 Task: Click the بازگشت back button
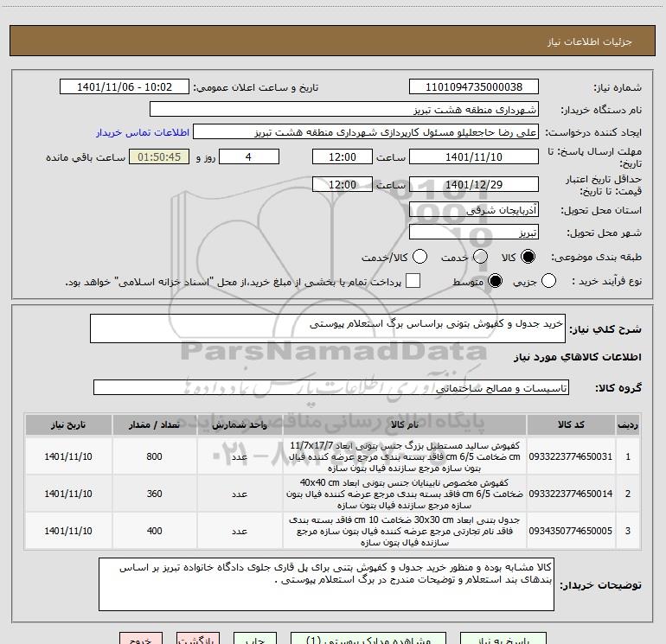click(198, 639)
